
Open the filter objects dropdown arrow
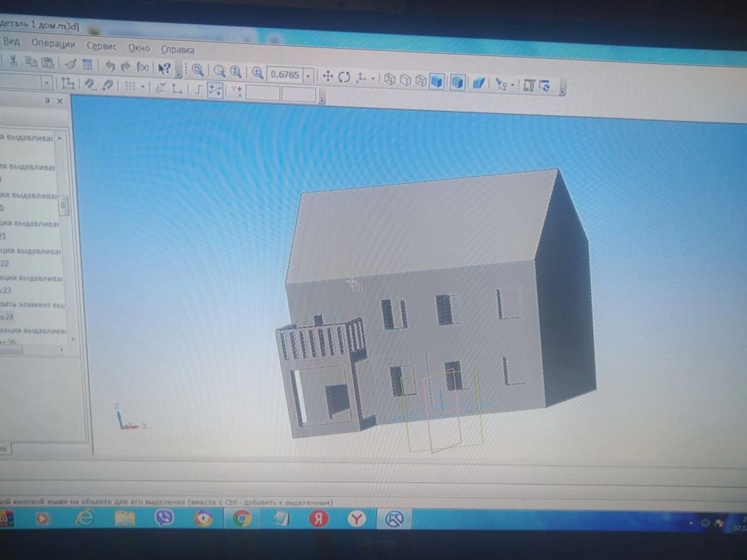[x=512, y=85]
